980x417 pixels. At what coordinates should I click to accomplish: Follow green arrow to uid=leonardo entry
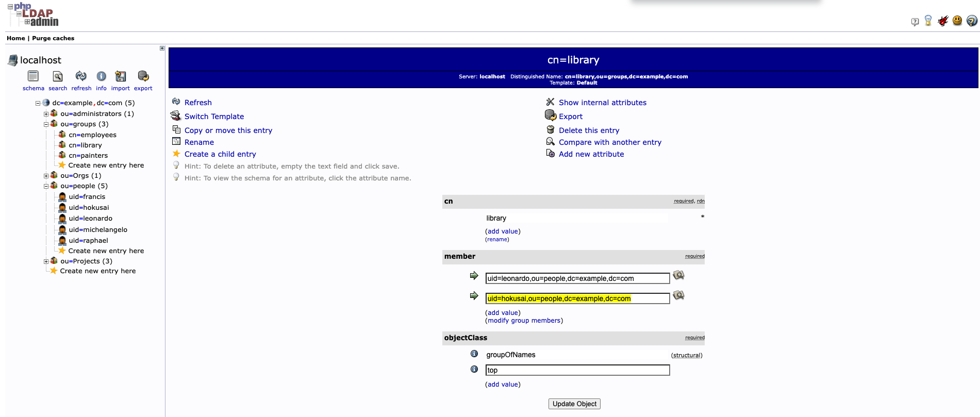pos(474,276)
